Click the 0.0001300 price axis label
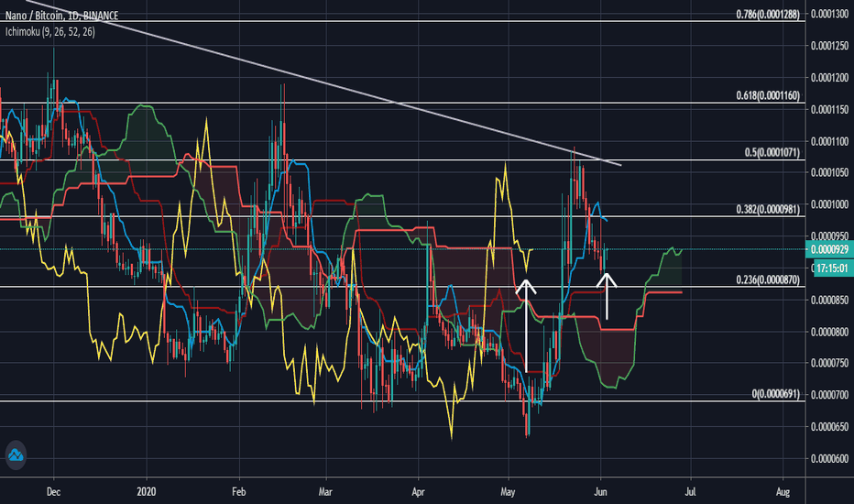Screen dimensions: 854x504 [x=829, y=14]
